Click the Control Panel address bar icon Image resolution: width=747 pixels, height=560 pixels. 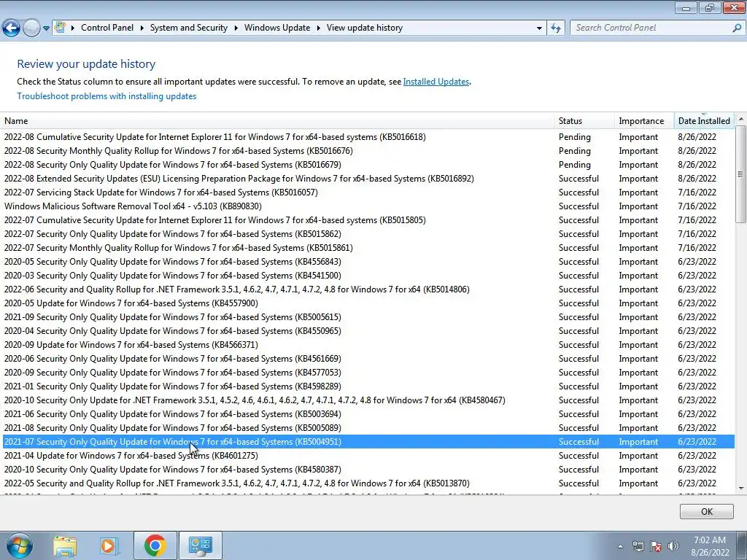click(x=60, y=27)
